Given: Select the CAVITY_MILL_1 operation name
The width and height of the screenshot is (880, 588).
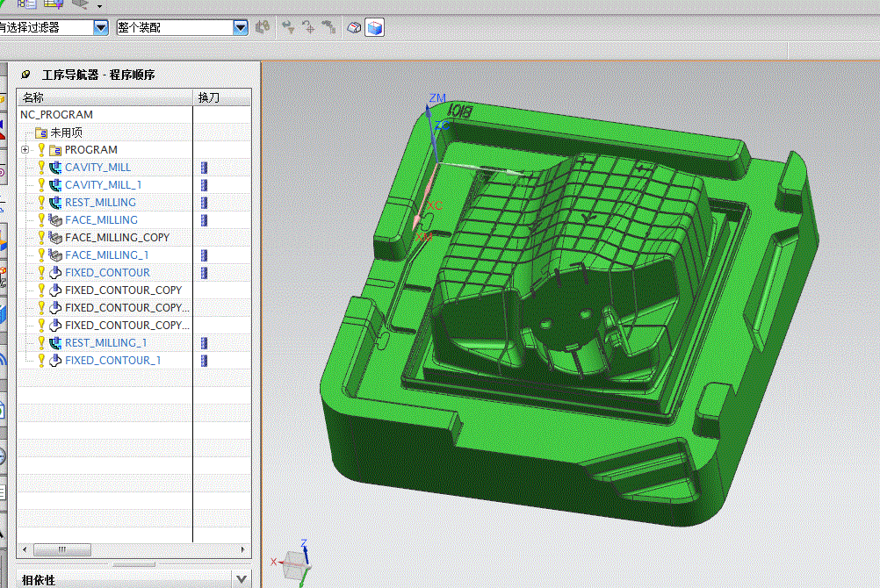Looking at the screenshot, I should pos(104,185).
